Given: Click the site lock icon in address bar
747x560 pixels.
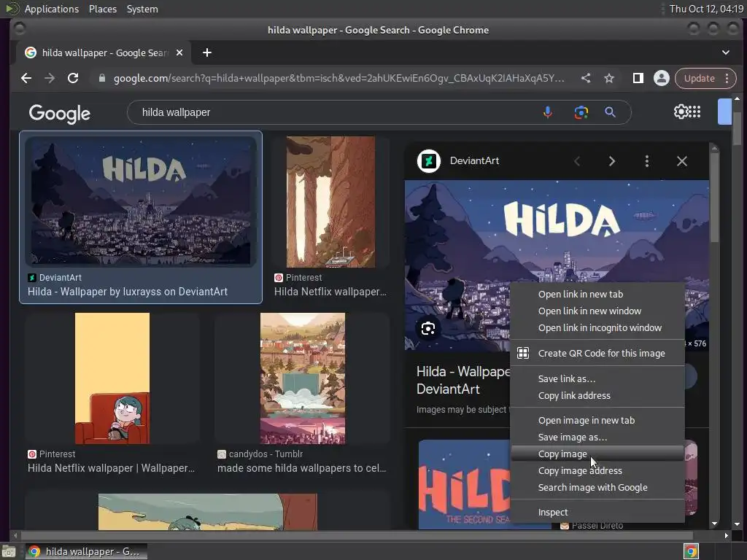Looking at the screenshot, I should tap(101, 78).
